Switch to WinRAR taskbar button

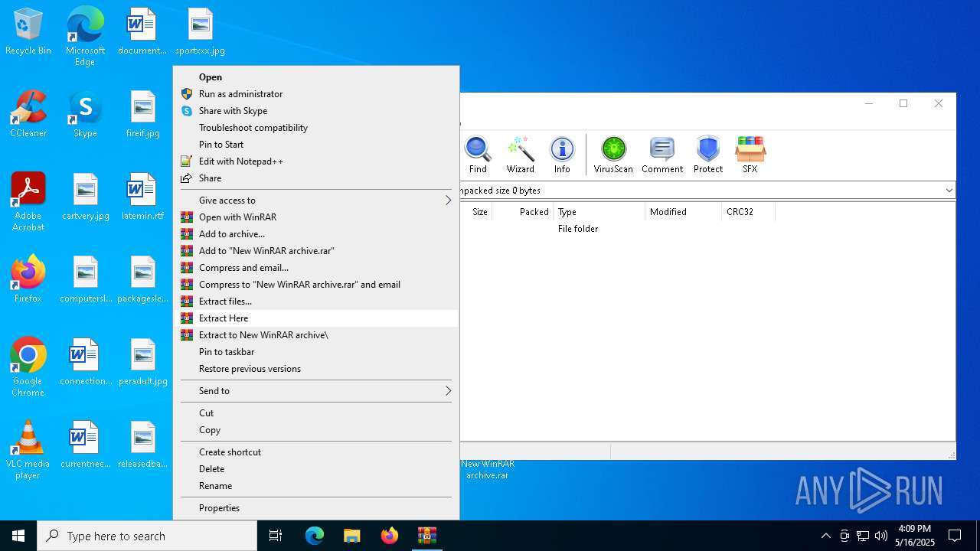427,536
